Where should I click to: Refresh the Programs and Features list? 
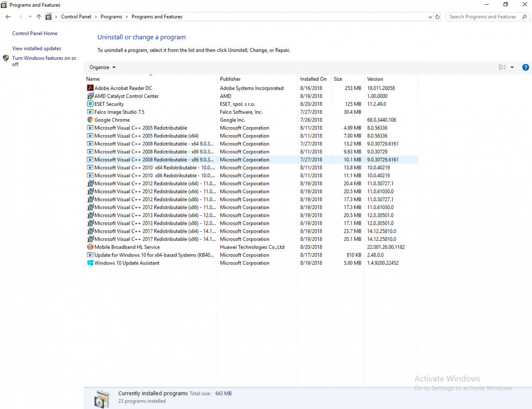pos(438,17)
